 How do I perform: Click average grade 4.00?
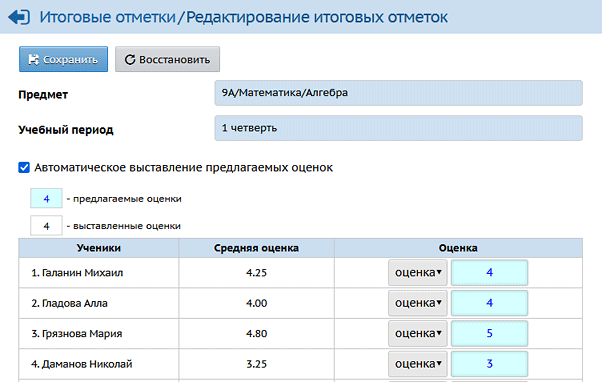[256, 303]
